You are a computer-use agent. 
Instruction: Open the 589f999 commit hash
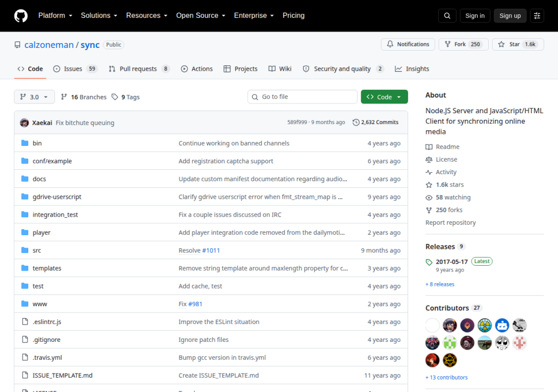[x=297, y=122]
